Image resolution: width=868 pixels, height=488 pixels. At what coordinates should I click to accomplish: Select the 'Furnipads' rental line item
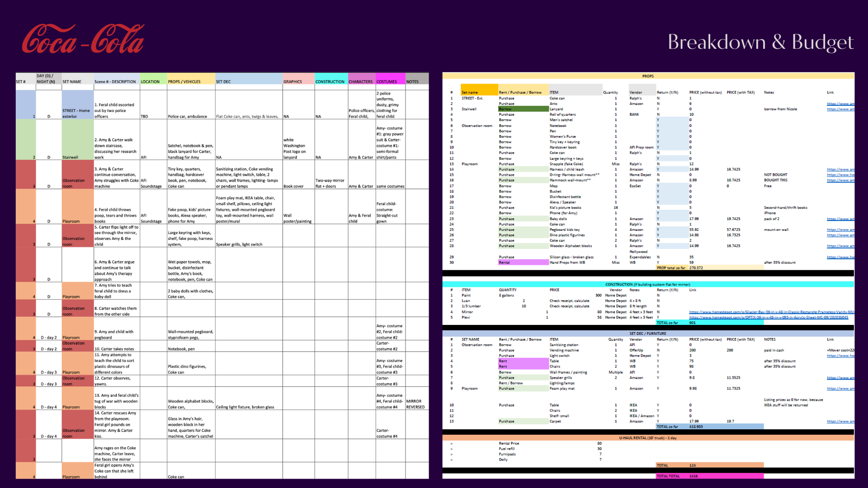[x=507, y=454]
